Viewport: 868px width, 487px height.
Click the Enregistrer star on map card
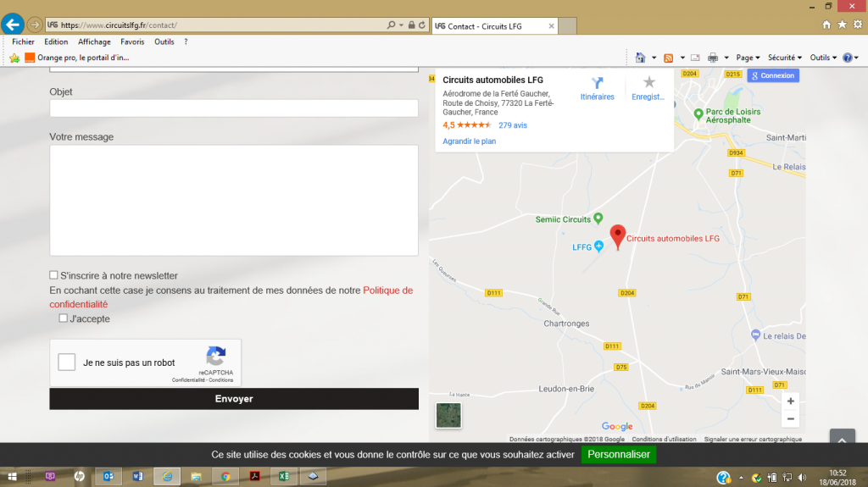point(648,82)
